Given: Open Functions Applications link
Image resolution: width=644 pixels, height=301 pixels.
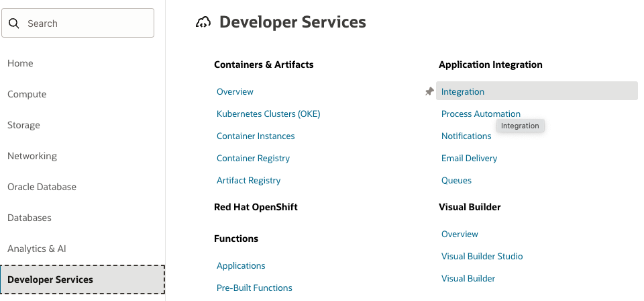Looking at the screenshot, I should pyautogui.click(x=241, y=265).
